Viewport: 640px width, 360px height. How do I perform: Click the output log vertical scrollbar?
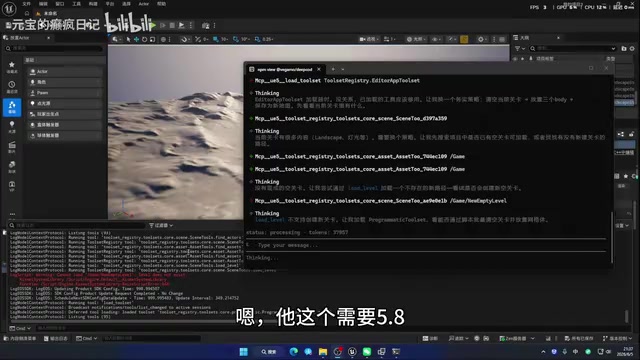pos(627,316)
